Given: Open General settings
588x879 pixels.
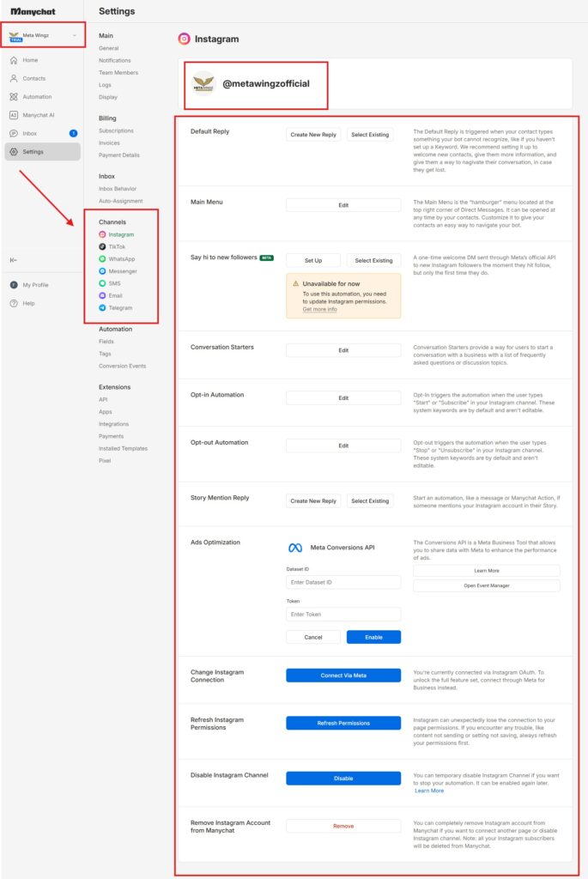Looking at the screenshot, I should (x=109, y=48).
